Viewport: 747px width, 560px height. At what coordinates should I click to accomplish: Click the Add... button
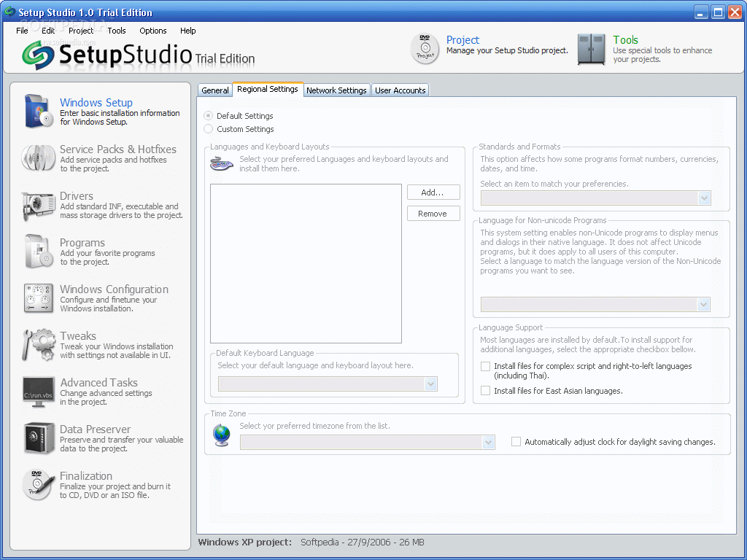[x=433, y=192]
